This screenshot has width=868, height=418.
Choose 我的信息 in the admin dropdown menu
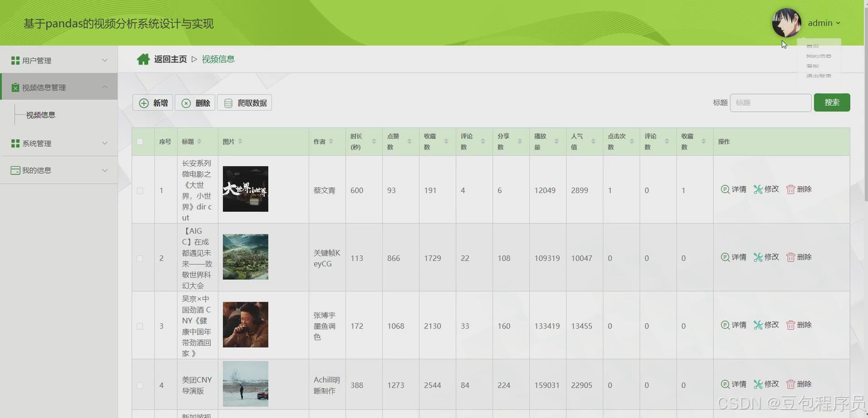click(819, 56)
